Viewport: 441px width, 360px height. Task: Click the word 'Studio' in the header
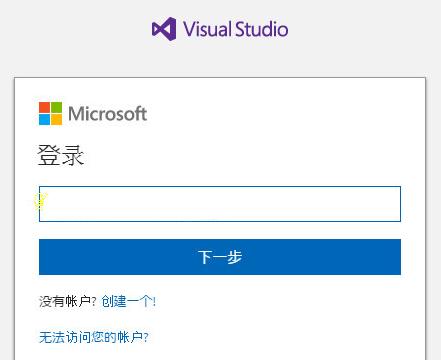pyautogui.click(x=262, y=29)
